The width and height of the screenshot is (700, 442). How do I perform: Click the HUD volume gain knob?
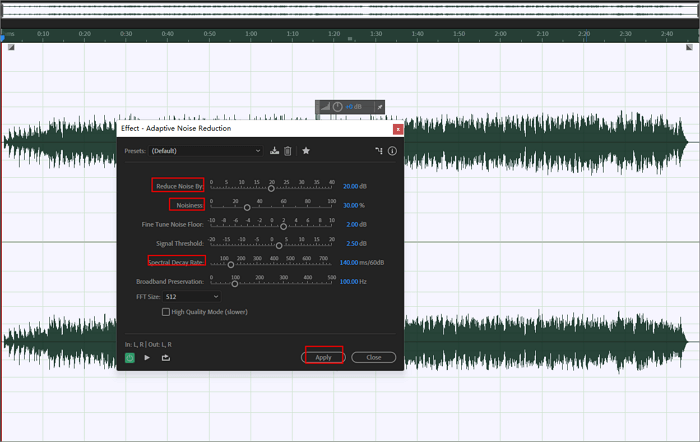(337, 107)
